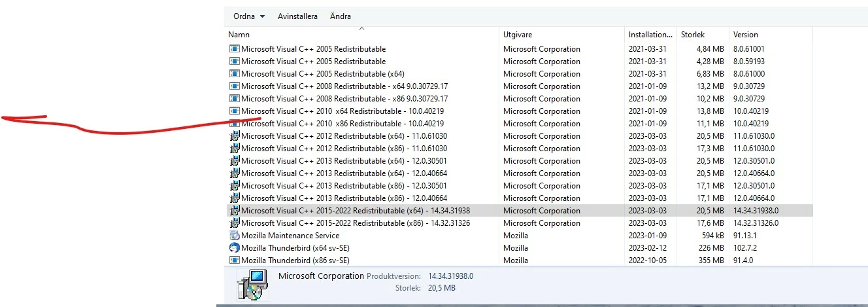Click version cell 8.0.61001
This screenshot has height=307, width=868.
click(749, 49)
